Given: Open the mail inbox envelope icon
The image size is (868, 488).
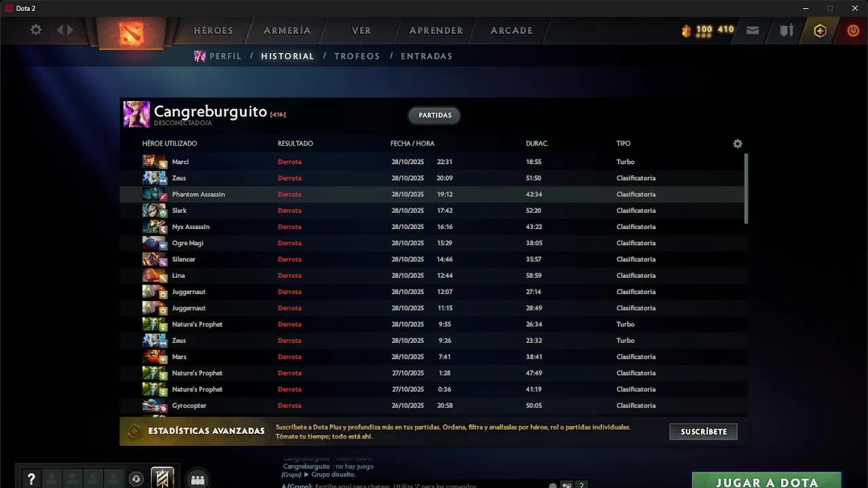Looking at the screenshot, I should coord(753,30).
